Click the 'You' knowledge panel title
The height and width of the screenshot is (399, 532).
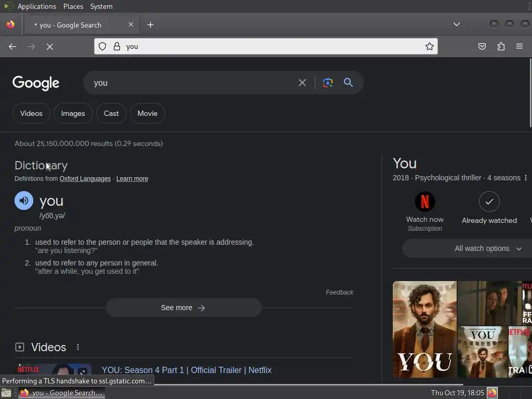pos(404,164)
